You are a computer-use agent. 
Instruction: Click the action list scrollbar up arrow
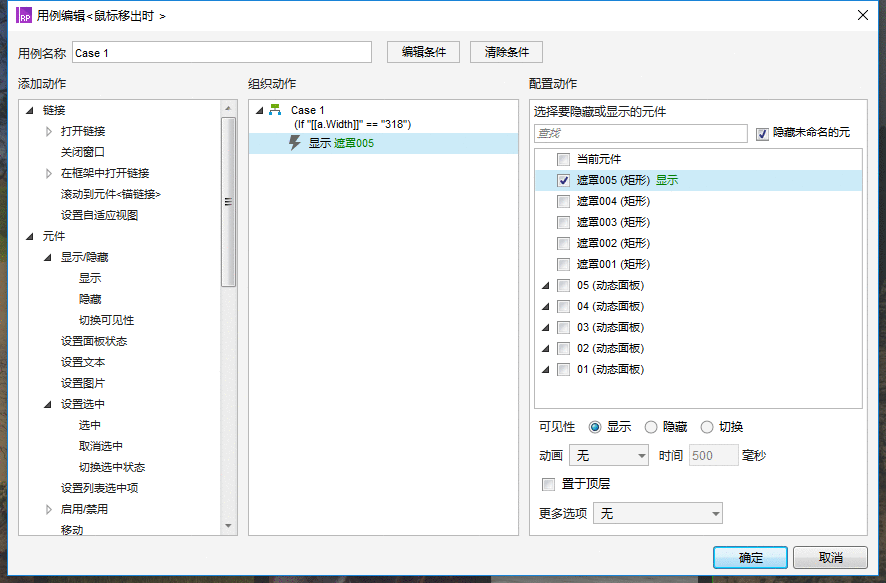click(x=228, y=108)
